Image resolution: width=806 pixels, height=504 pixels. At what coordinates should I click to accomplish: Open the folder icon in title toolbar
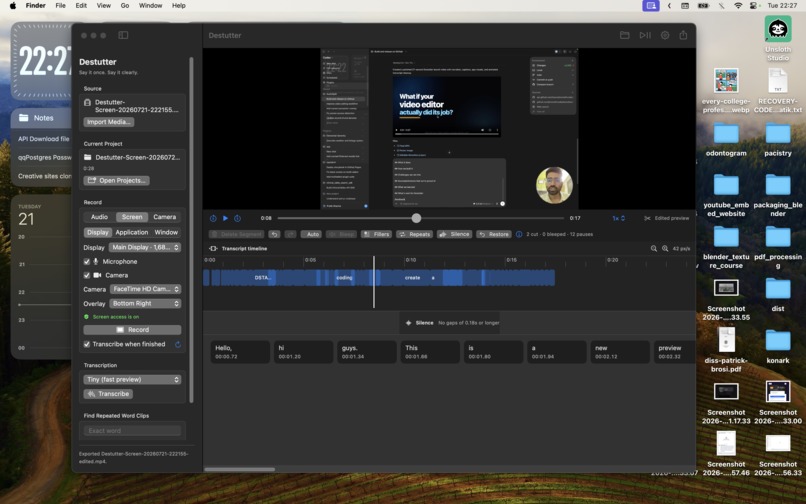pyautogui.click(x=625, y=35)
